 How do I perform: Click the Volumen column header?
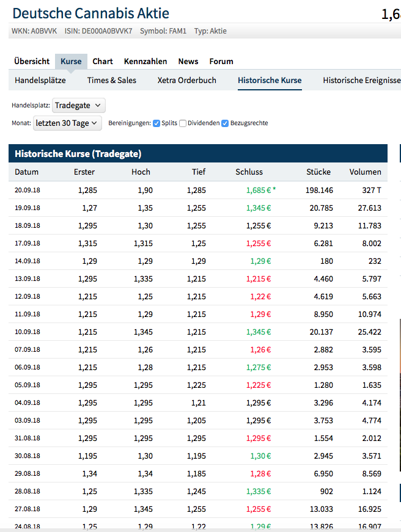tap(365, 172)
